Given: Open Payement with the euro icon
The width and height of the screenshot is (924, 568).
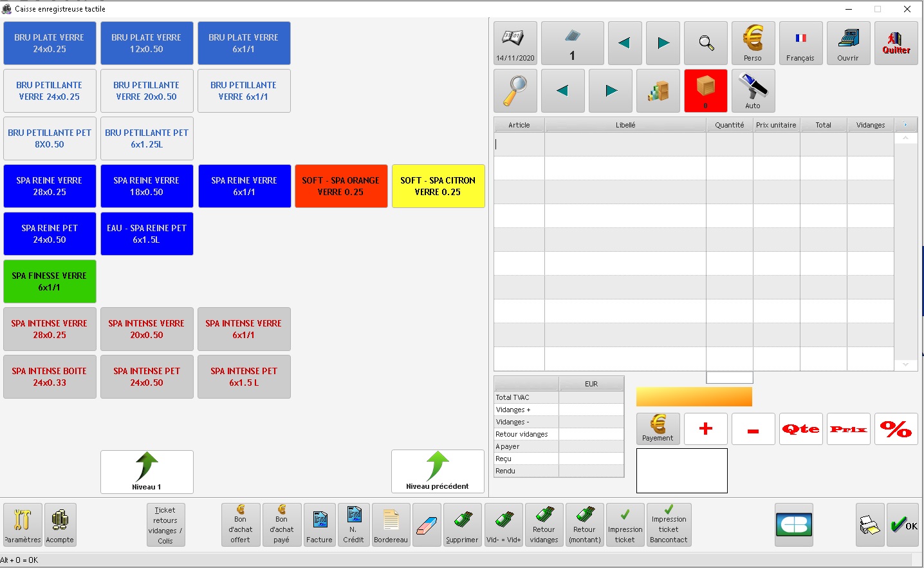Looking at the screenshot, I should (x=658, y=429).
